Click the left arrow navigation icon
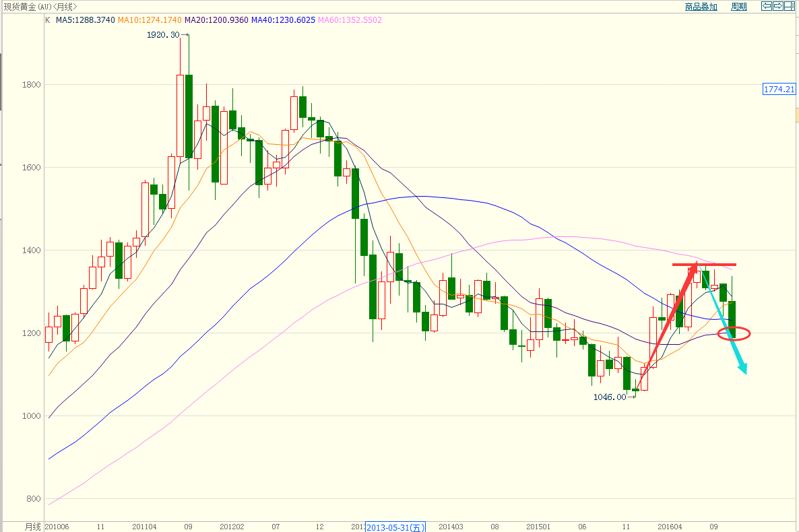 pyautogui.click(x=767, y=6)
